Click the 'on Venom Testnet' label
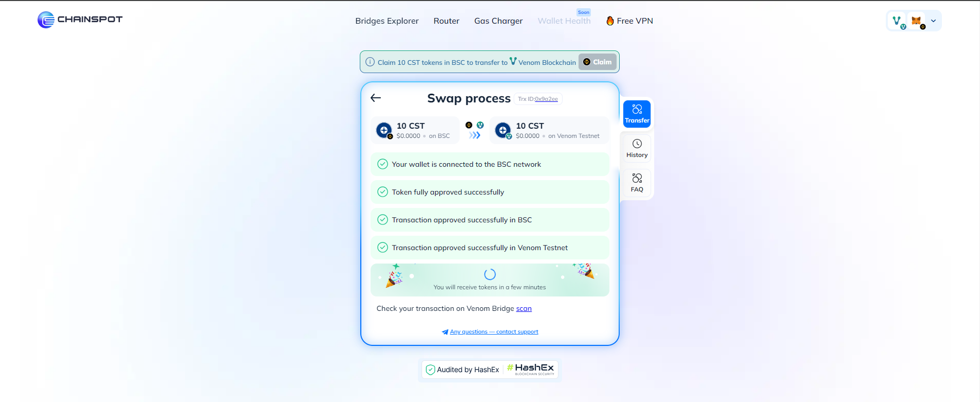The width and height of the screenshot is (980, 402). (574, 136)
